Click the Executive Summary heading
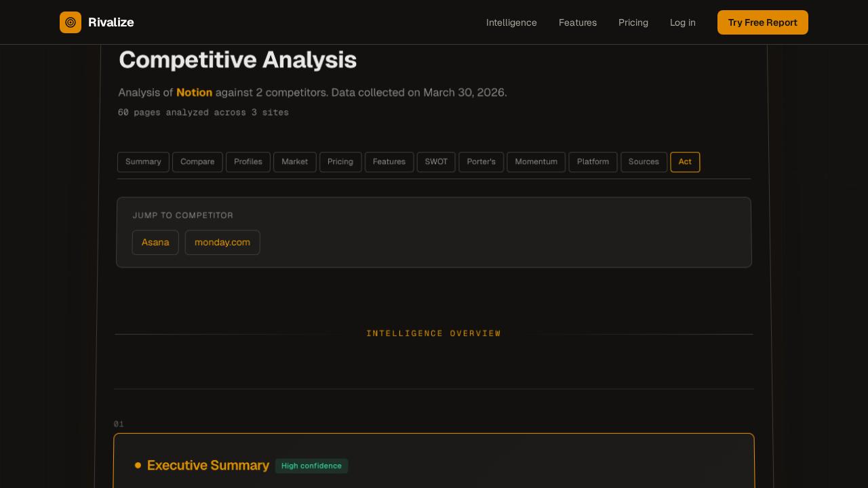This screenshot has height=488, width=868. click(208, 466)
